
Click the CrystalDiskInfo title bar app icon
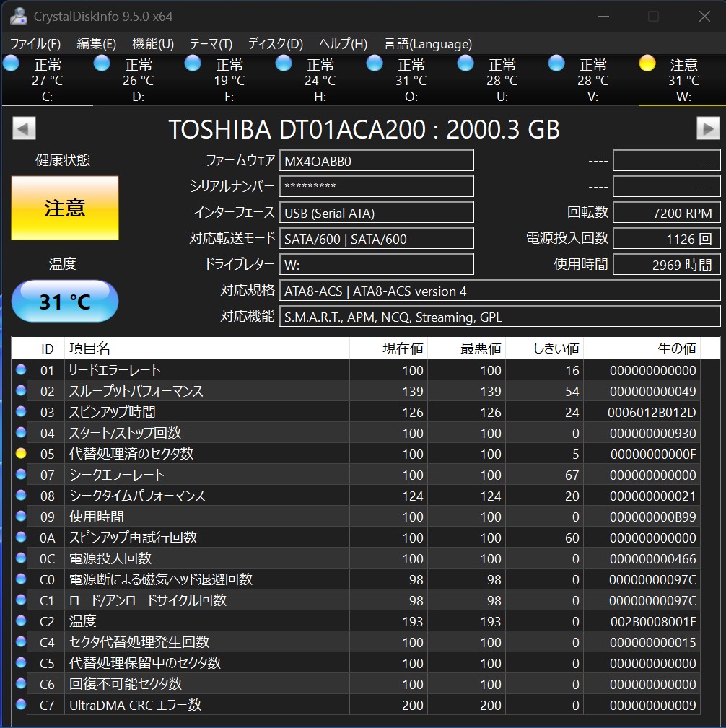tap(18, 16)
